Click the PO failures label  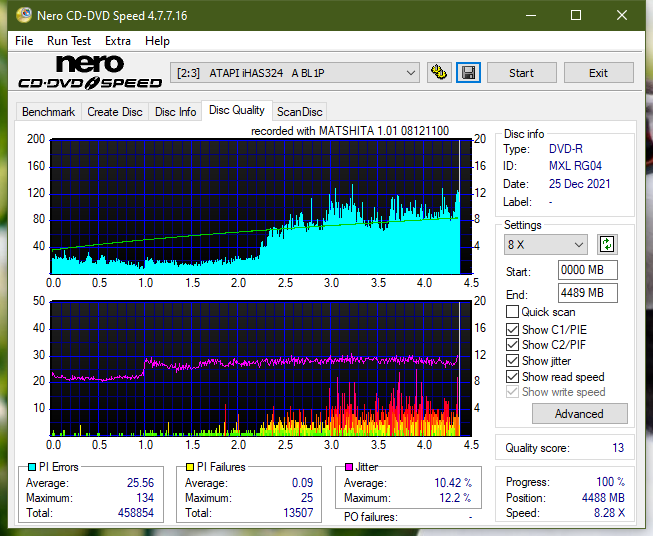point(371,517)
